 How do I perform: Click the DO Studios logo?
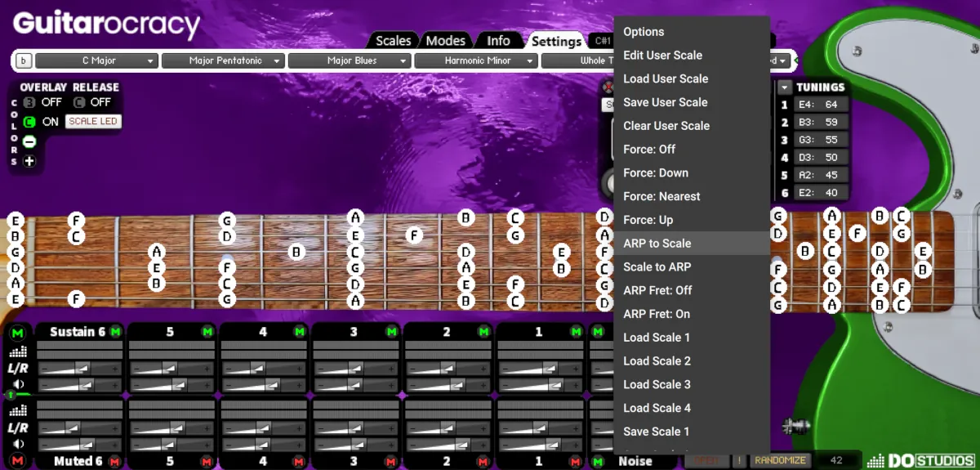(920, 461)
